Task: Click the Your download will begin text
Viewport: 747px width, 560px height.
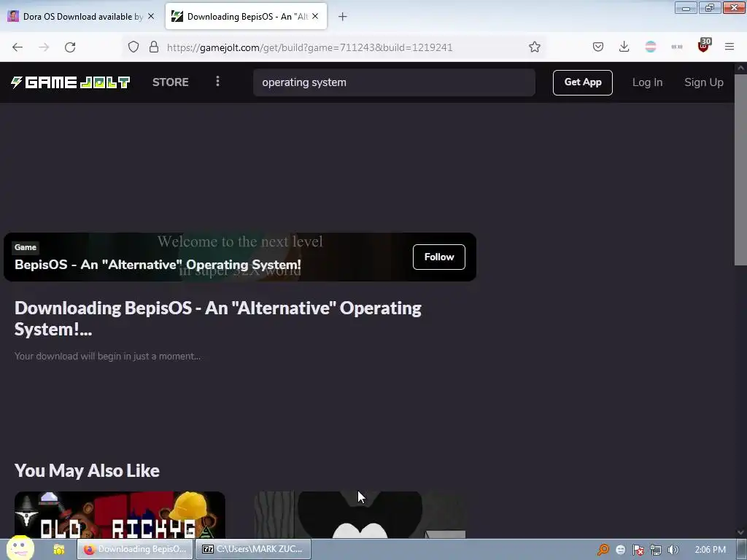Action: [107, 356]
